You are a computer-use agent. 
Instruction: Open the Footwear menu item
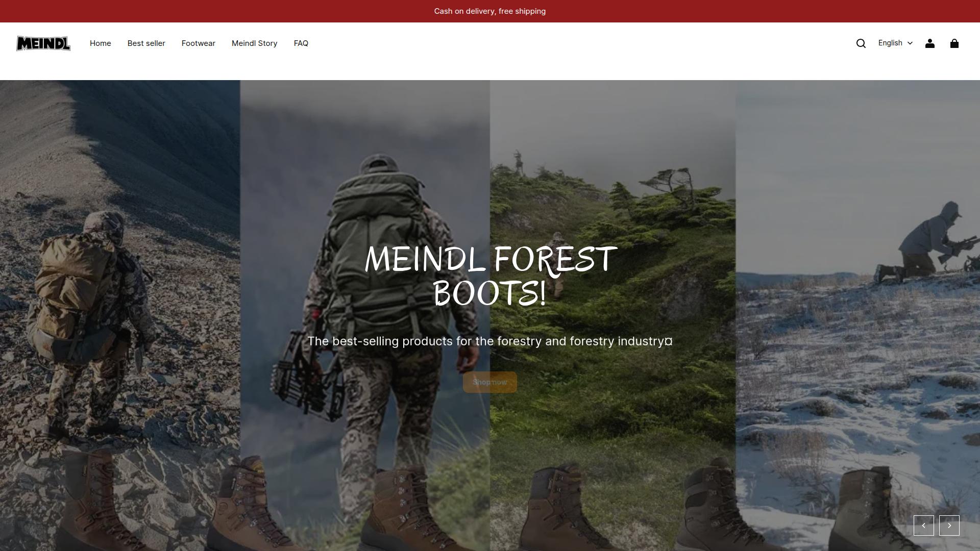pos(199,43)
